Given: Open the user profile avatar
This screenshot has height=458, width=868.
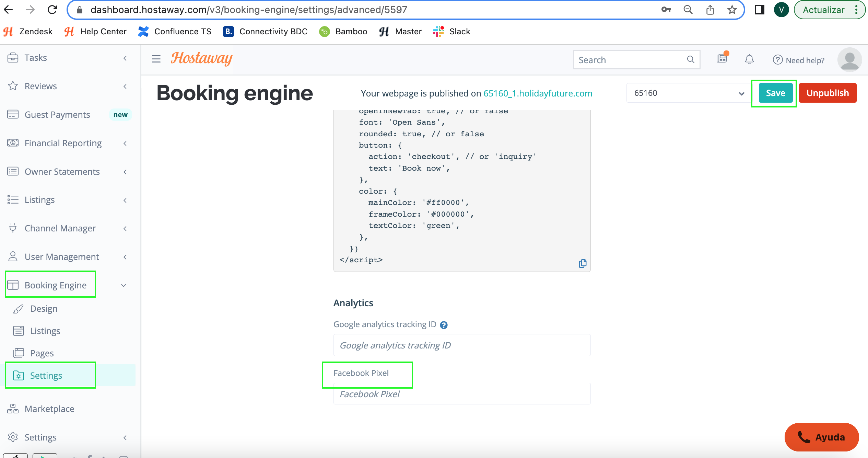Looking at the screenshot, I should tap(849, 59).
